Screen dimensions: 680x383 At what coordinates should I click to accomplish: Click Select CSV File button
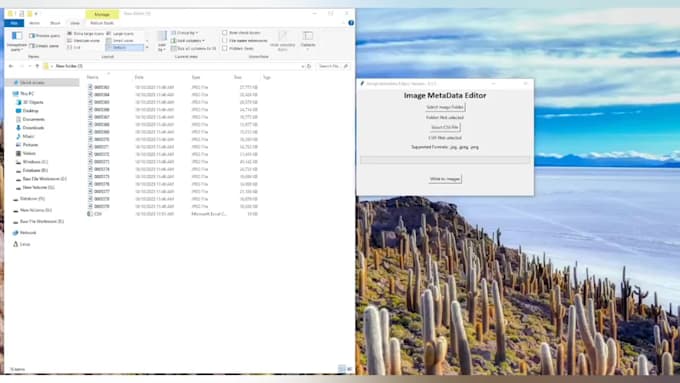[445, 127]
